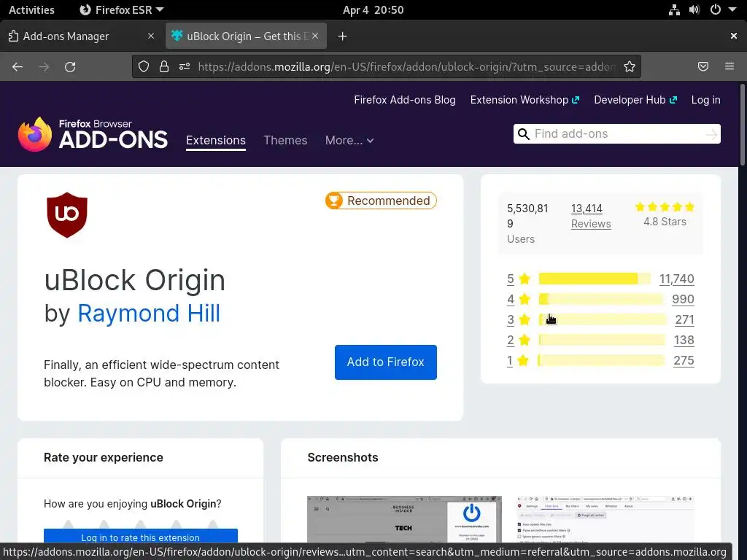747x560 pixels.
Task: Submit search with the arrow icon
Action: click(x=711, y=134)
